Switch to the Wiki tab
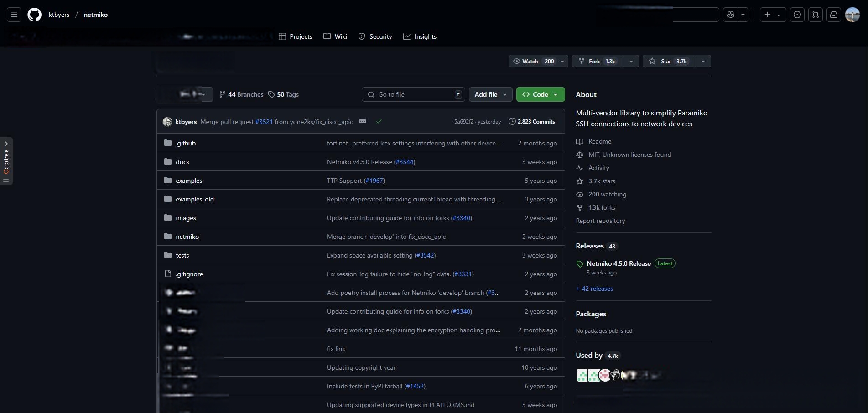Image resolution: width=868 pixels, height=413 pixels. click(x=335, y=36)
